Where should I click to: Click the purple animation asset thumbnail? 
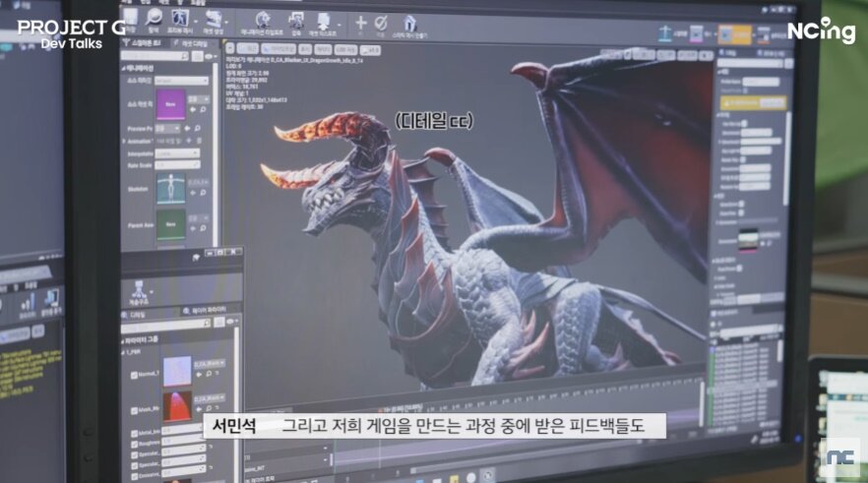coord(170,101)
